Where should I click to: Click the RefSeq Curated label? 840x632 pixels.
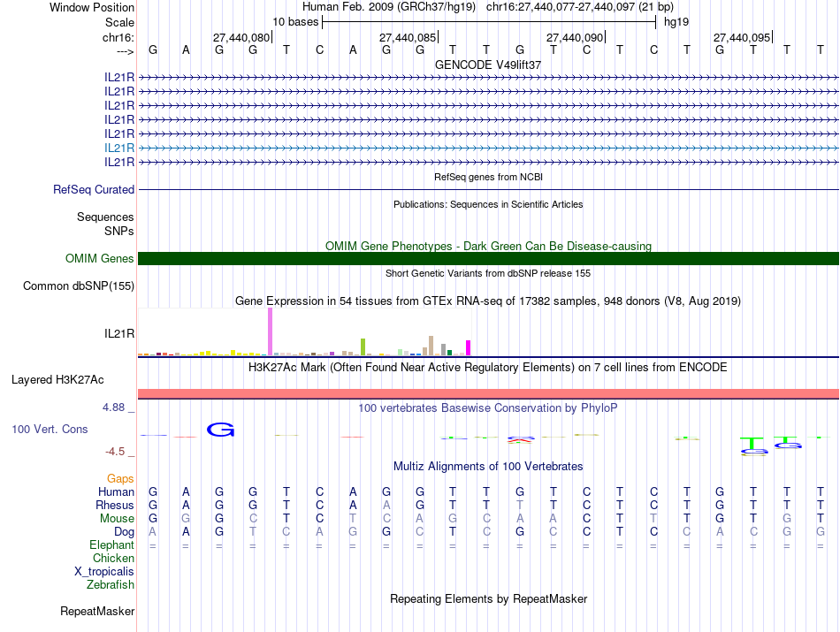tap(93, 189)
